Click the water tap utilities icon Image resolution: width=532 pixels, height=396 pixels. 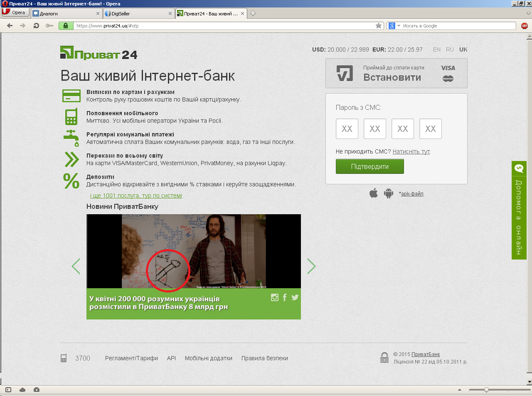coord(71,138)
